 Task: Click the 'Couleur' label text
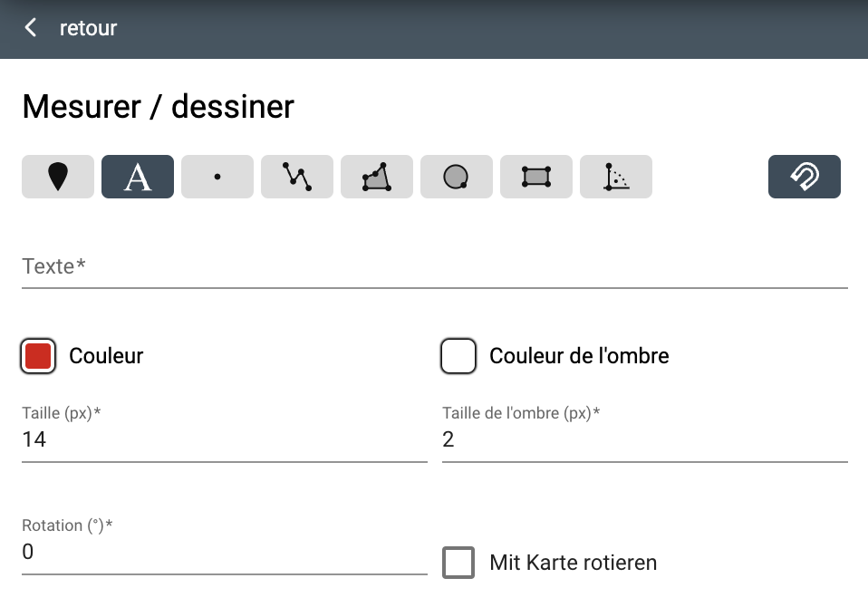tap(106, 356)
